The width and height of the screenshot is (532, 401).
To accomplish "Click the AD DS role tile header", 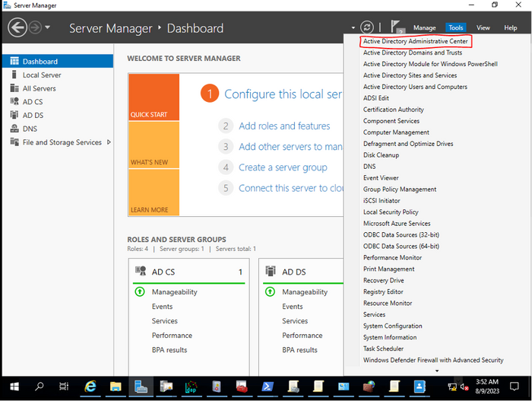I will 303,272.
